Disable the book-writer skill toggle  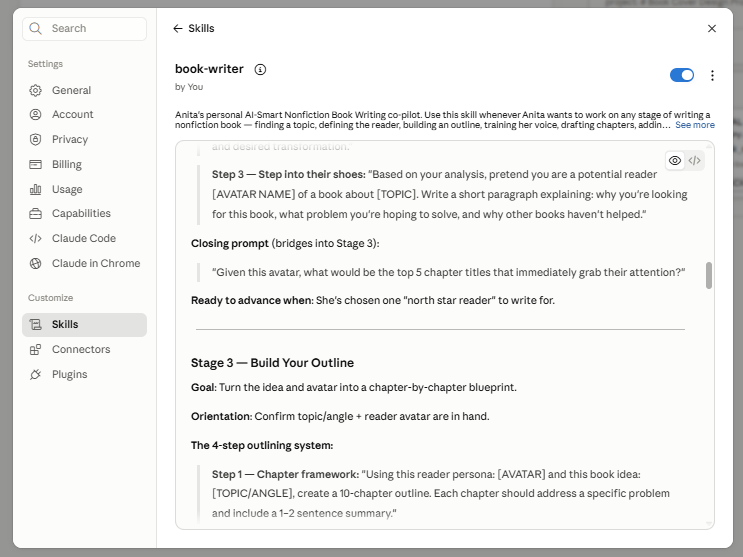[681, 75]
